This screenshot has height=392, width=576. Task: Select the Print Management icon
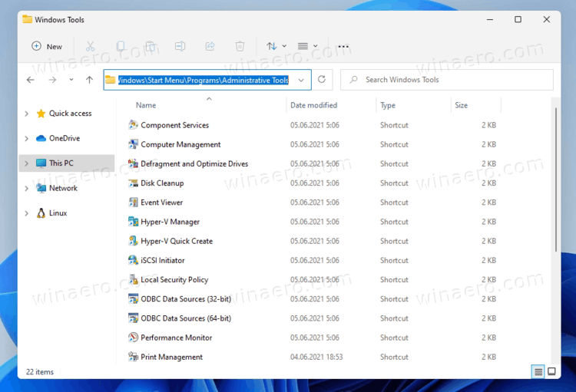click(x=133, y=357)
